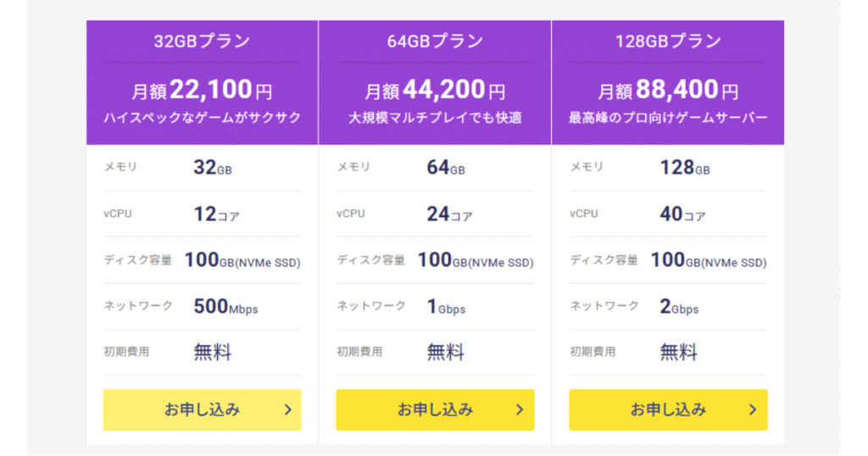868x456 pixels.
Task: Click the 40コア vCPU value
Action: 682,214
